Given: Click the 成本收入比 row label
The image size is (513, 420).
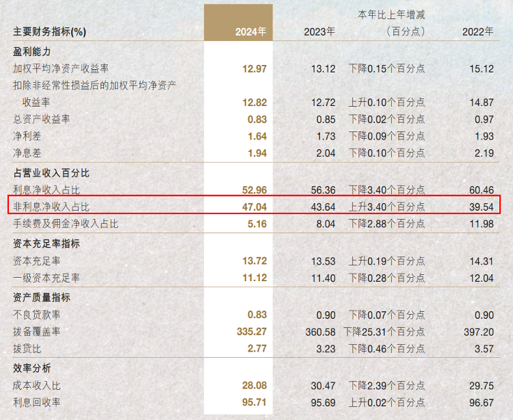Looking at the screenshot, I should click(x=37, y=386).
